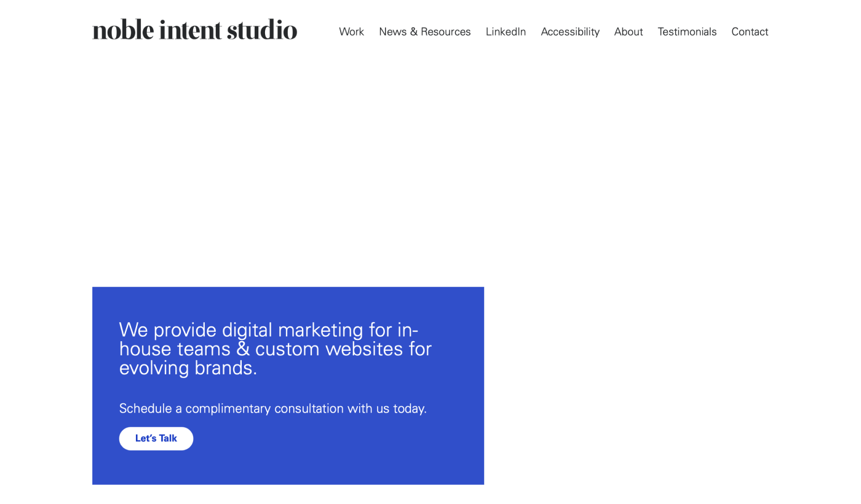Select Work in the navigation menu
Image resolution: width=861 pixels, height=504 pixels.
(x=351, y=31)
